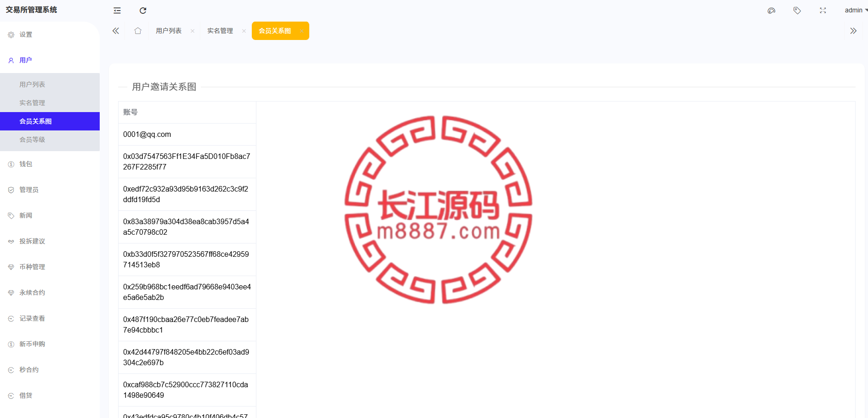Select the account starting 0x259b968bc1eedf6a

pos(187,292)
